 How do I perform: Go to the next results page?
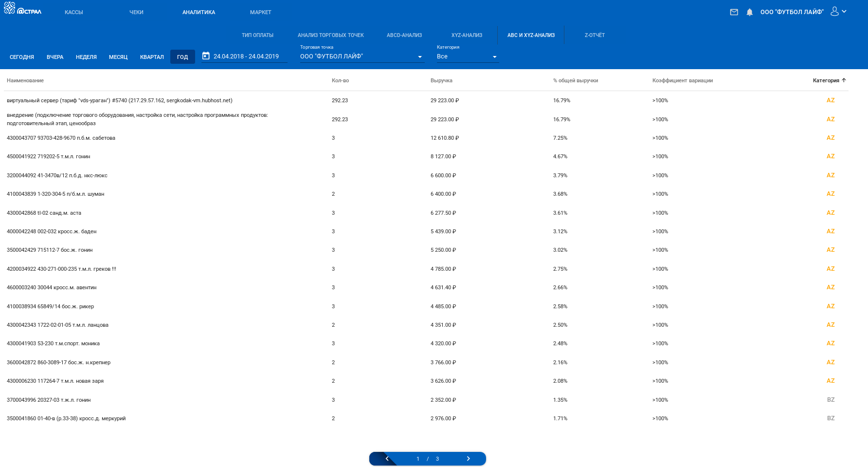click(468, 459)
